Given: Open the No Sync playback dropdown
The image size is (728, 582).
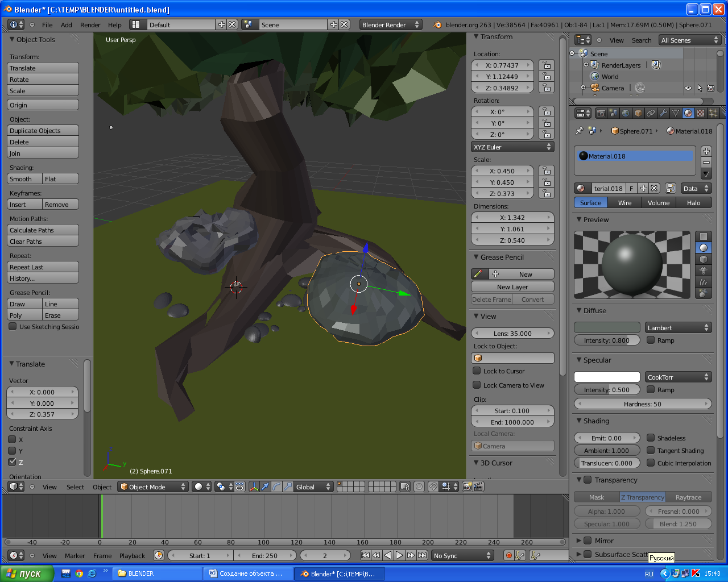Looking at the screenshot, I should coord(462,555).
